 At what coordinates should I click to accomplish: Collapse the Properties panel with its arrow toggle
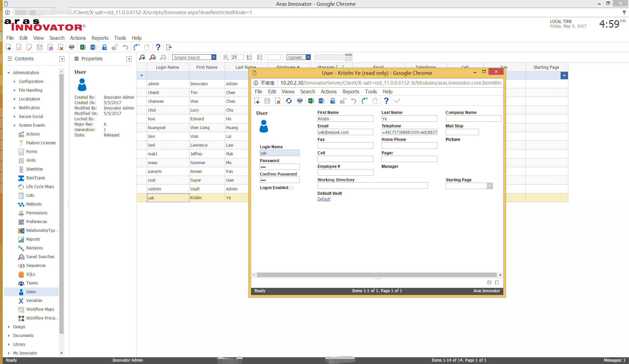click(x=129, y=59)
